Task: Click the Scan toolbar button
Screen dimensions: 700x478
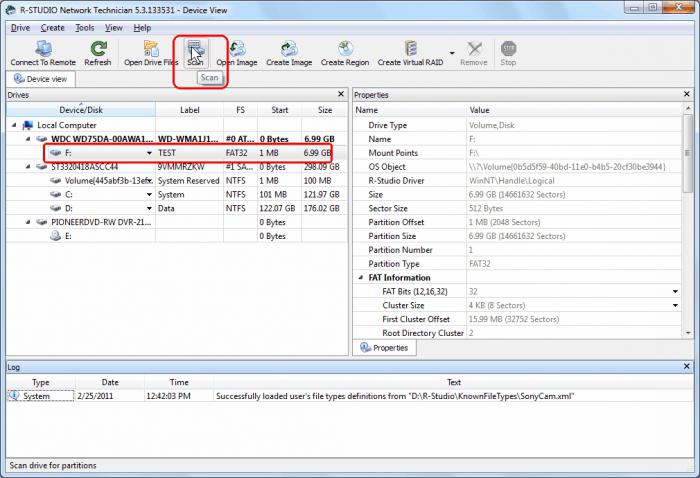Action: (196, 53)
